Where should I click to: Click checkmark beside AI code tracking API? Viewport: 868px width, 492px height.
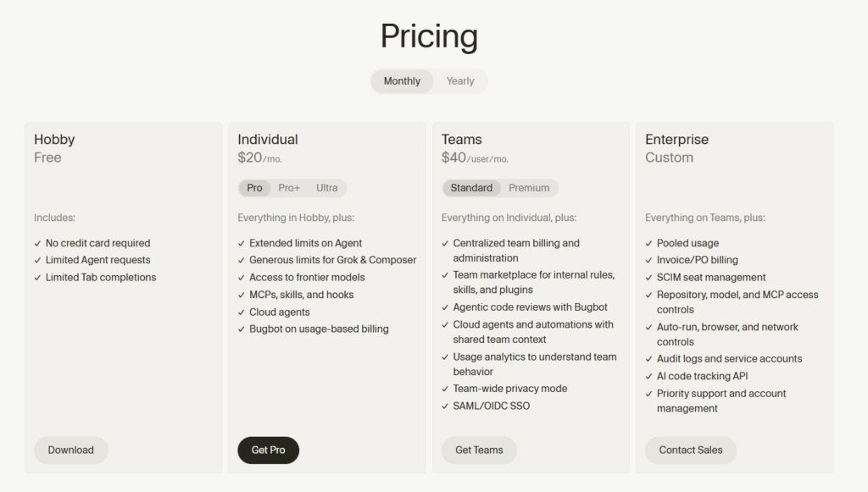pos(648,377)
